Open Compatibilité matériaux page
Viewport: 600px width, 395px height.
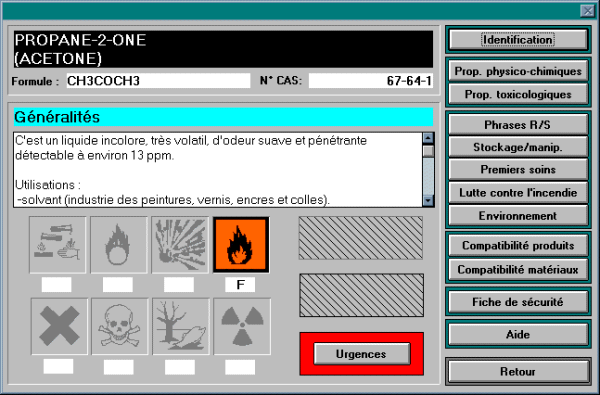(x=518, y=269)
